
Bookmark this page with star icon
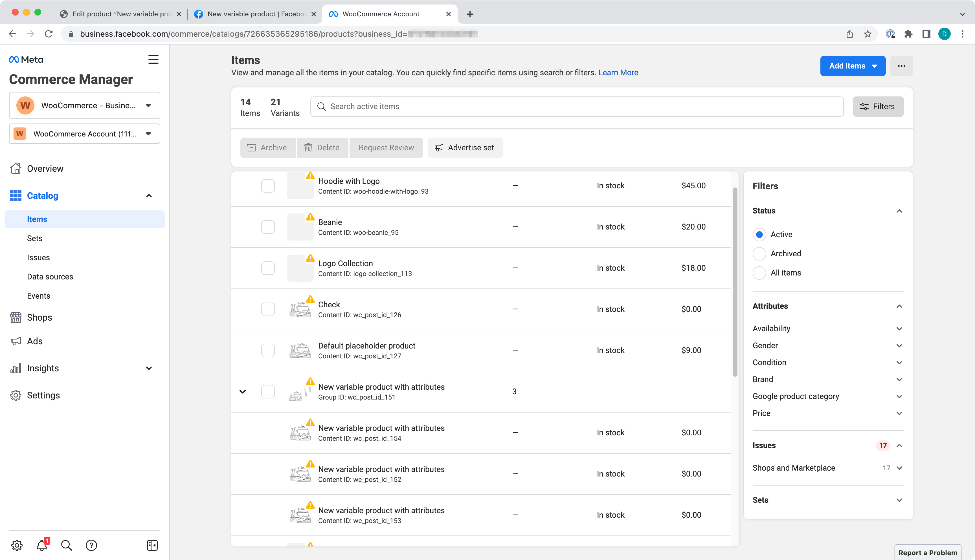868,34
